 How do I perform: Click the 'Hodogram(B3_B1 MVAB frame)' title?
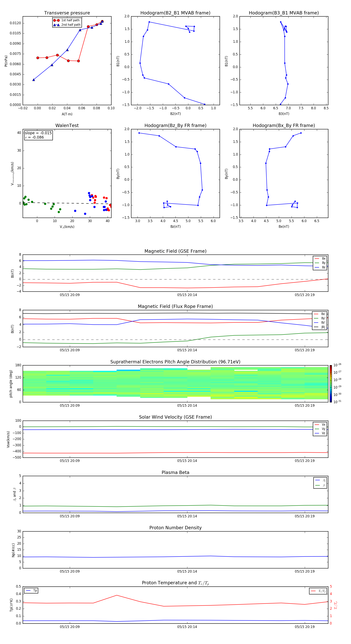tap(284, 13)
